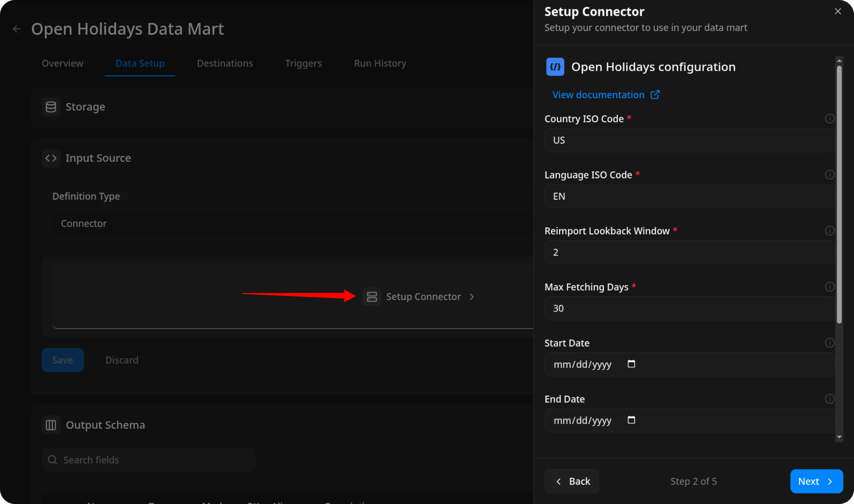Open the Run History tab
Screen dimensions: 854x504
(380, 63)
